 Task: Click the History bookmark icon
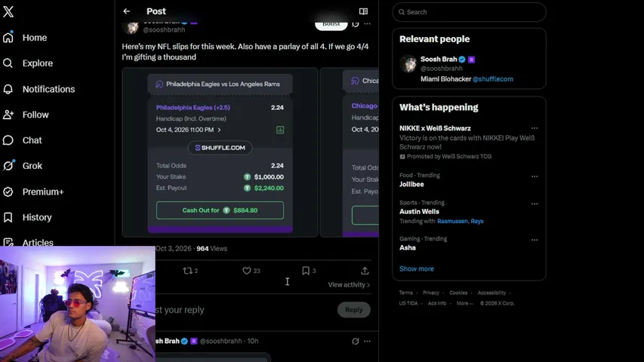pos(8,217)
